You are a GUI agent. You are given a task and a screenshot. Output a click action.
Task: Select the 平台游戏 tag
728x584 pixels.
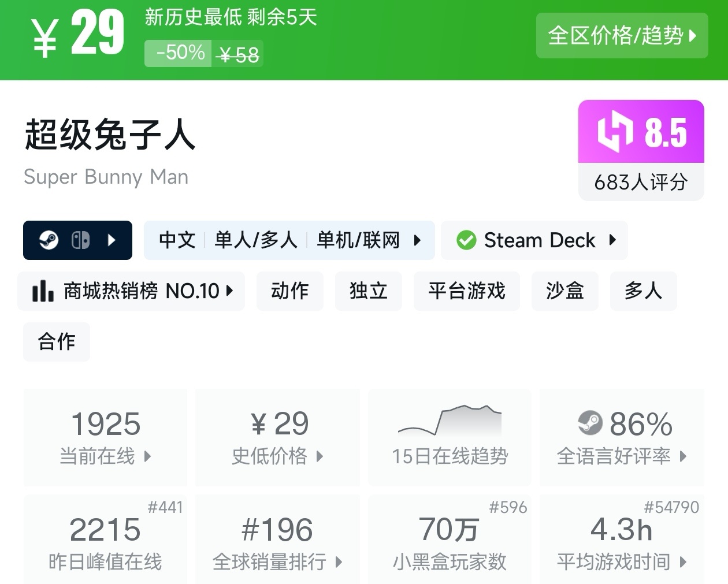pos(466,291)
